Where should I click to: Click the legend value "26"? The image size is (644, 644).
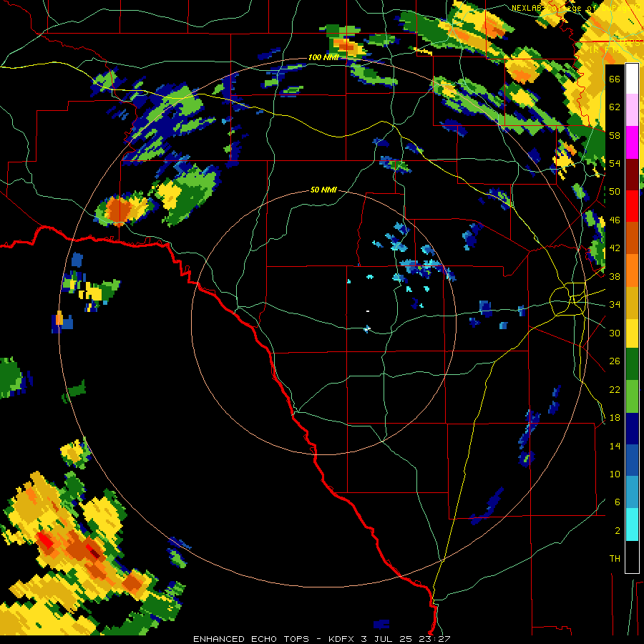615,361
